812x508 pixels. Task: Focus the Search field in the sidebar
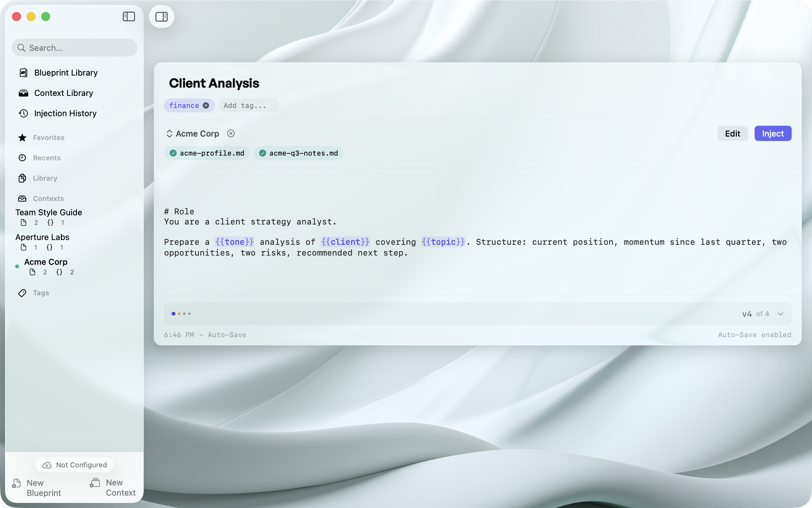coord(74,48)
